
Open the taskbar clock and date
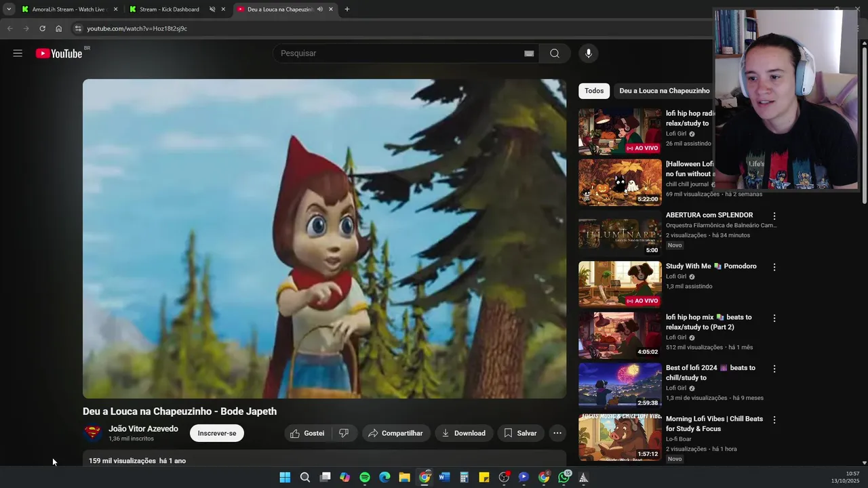(x=846, y=477)
